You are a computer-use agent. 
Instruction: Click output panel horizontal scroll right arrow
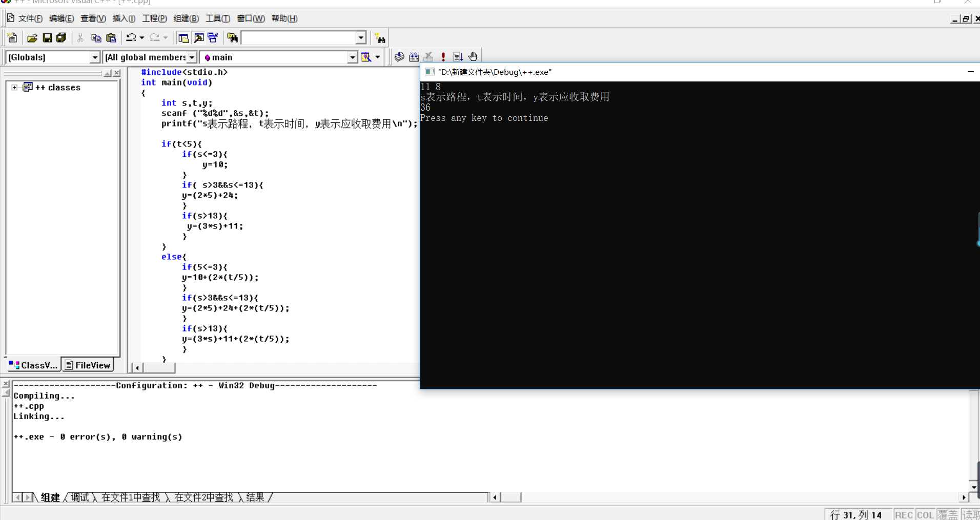[x=964, y=497]
